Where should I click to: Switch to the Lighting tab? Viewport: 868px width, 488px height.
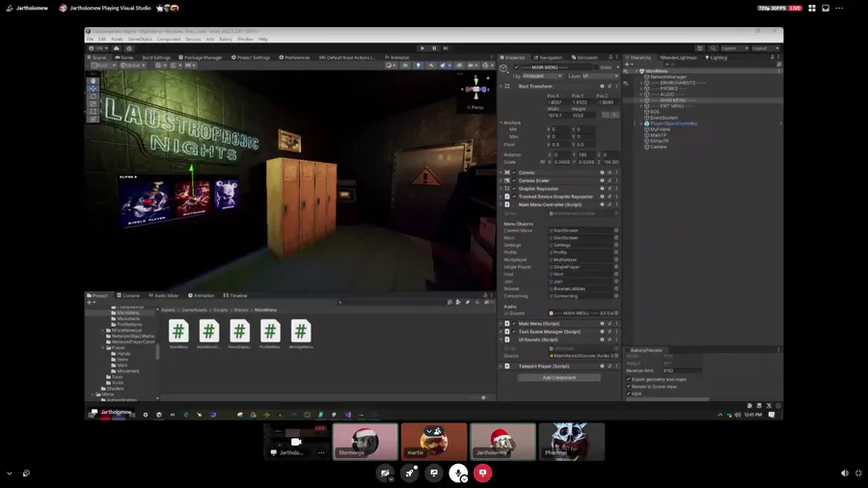click(717, 58)
